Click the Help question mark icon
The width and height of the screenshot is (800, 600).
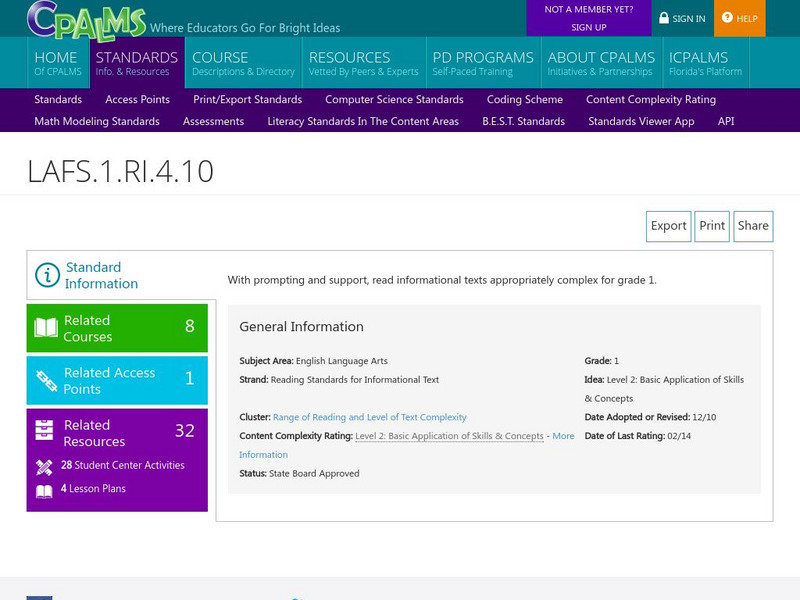click(727, 18)
